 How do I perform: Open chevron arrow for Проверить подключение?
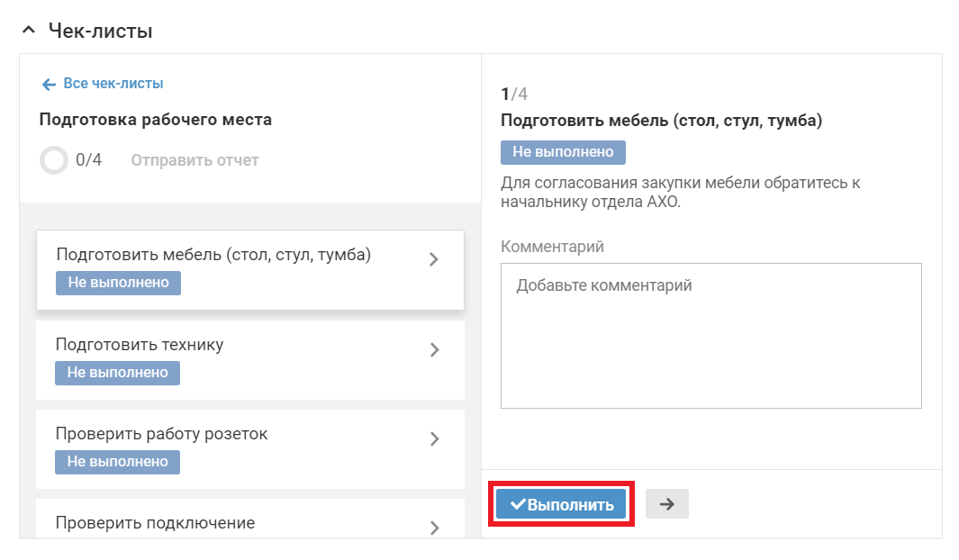pyautogui.click(x=434, y=528)
